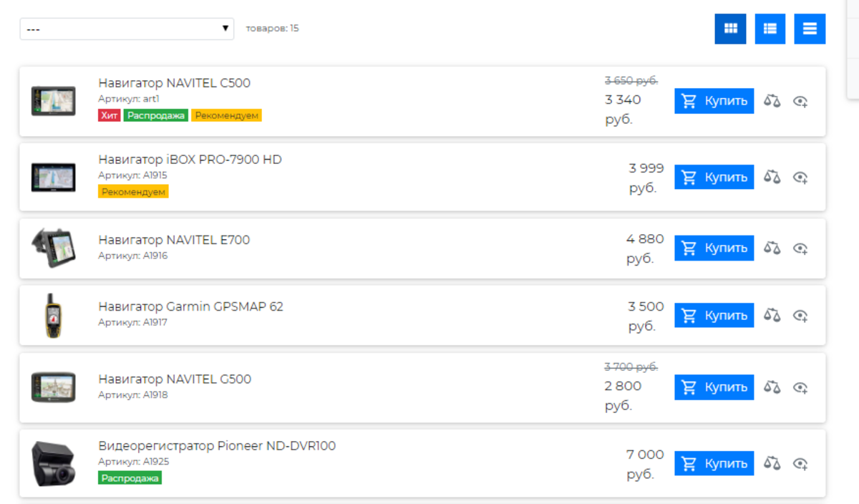The image size is (859, 504).
Task: Open the sorting dropdown
Action: [127, 29]
